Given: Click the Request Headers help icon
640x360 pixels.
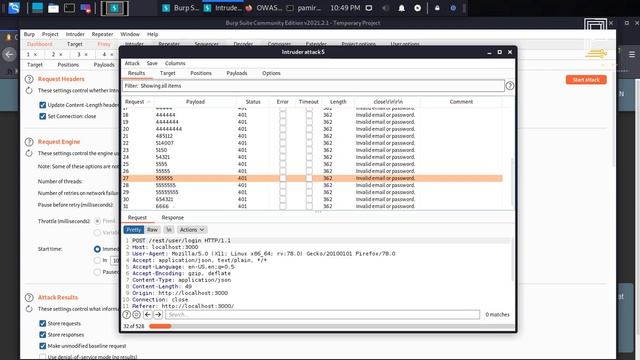Looking at the screenshot, I should click(29, 79).
